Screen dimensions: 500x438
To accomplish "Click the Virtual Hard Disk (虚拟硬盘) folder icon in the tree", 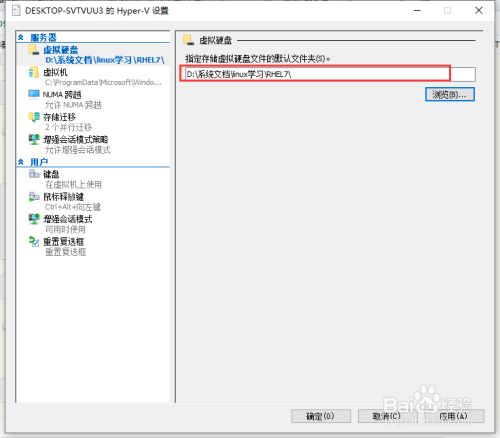I will tap(33, 50).
